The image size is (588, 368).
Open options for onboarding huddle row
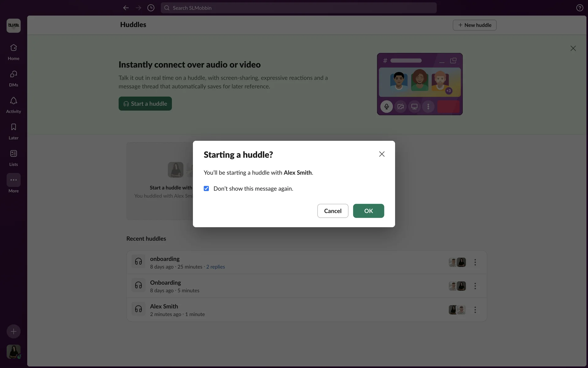point(475,262)
